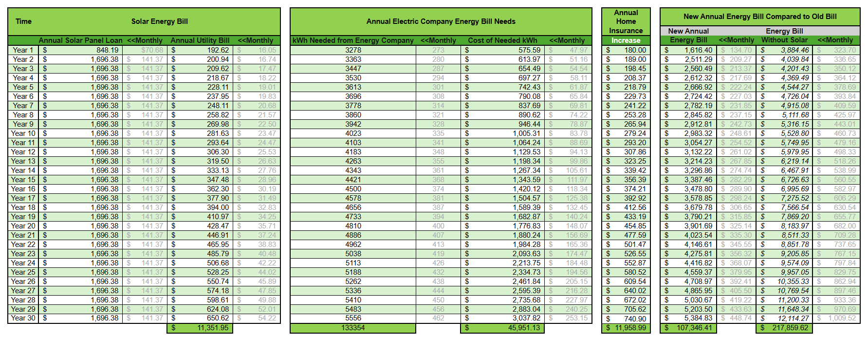Click the 'Solar Energy Bill' header
This screenshot has width=868, height=338.
click(x=159, y=21)
